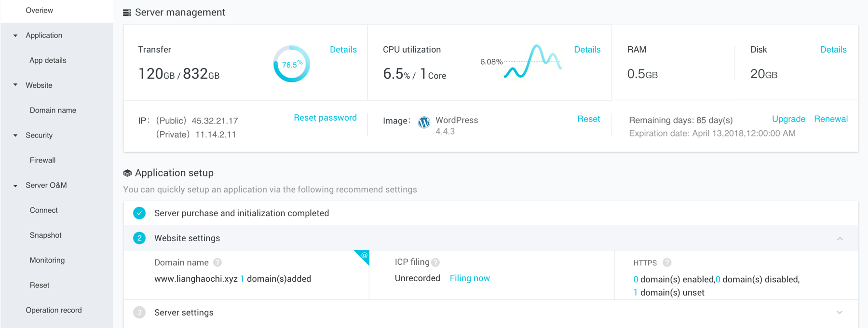868x328 pixels.
Task: Click Filing now for ICP filing
Action: tap(469, 278)
